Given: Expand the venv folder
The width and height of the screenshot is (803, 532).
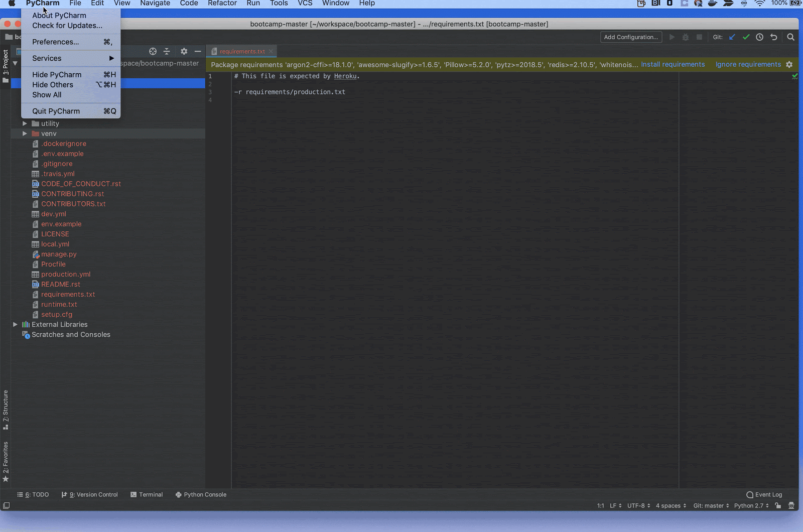Looking at the screenshot, I should tap(24, 134).
